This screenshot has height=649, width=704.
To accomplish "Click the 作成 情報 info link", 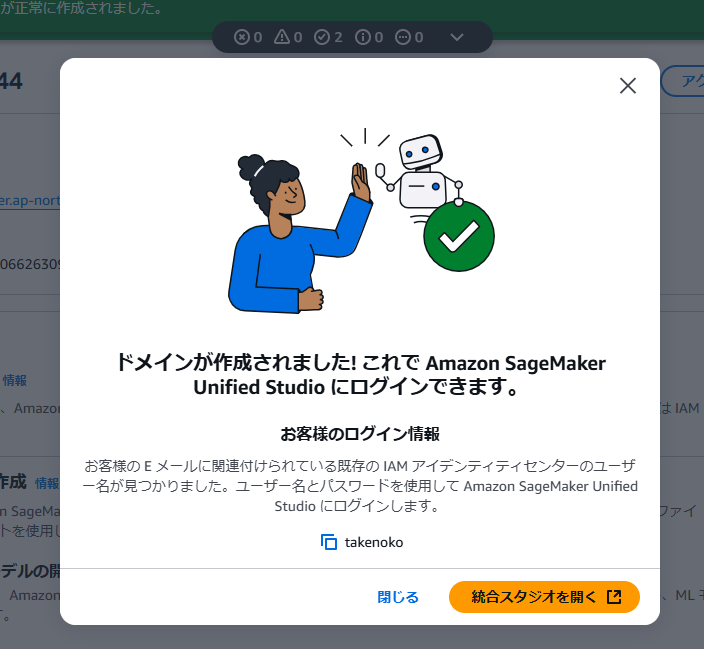I will click(47, 483).
